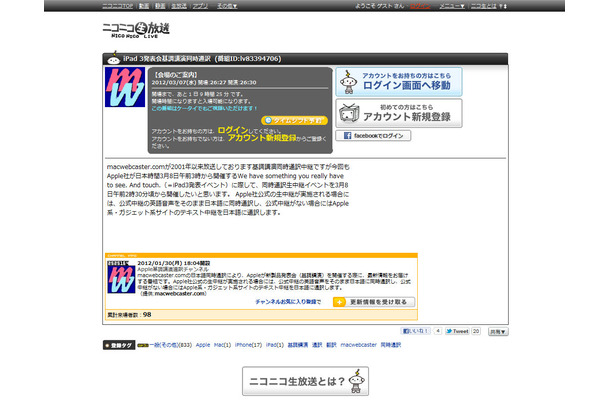Open the 生放送 top navigation link
This screenshot has height=400, width=610.
179,6
